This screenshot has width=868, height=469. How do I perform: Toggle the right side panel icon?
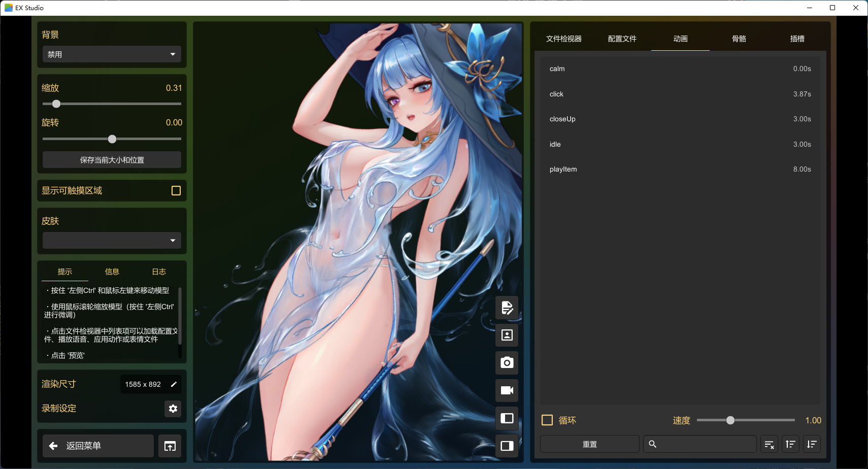tap(507, 446)
